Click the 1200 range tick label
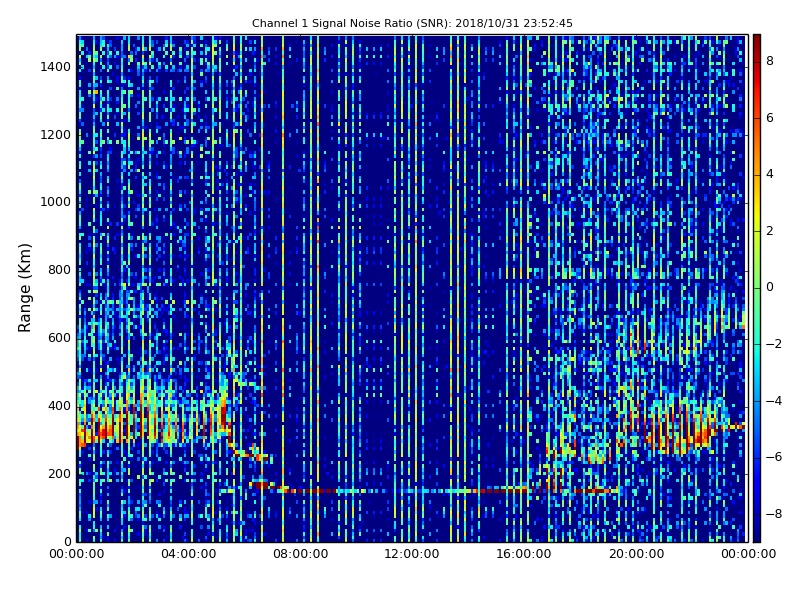This screenshot has width=800, height=600. (55, 135)
